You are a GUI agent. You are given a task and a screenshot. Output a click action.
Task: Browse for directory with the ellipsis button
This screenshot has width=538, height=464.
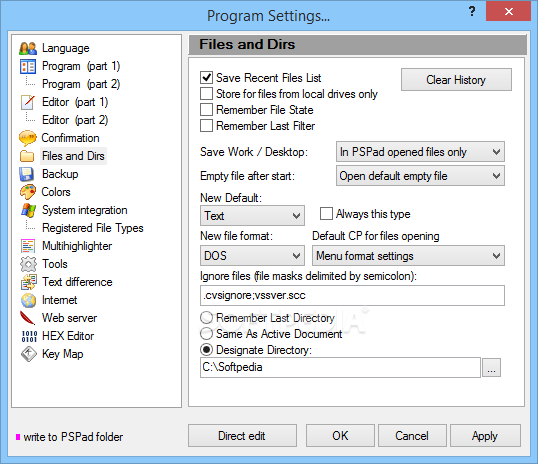pyautogui.click(x=491, y=368)
